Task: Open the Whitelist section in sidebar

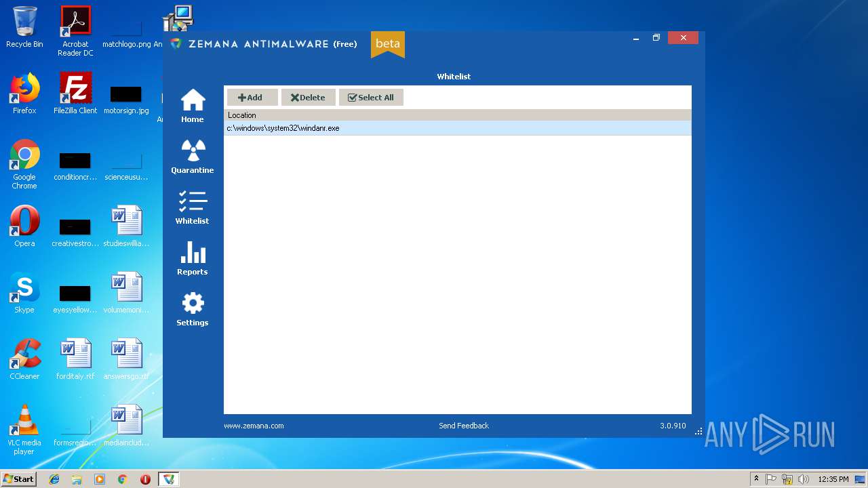Action: [x=193, y=207]
